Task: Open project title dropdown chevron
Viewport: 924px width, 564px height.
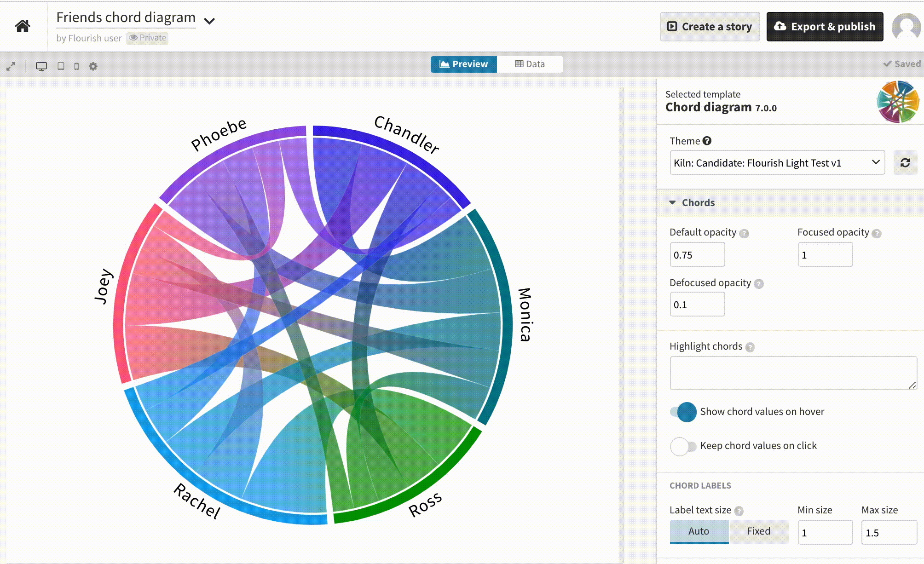Action: (209, 21)
